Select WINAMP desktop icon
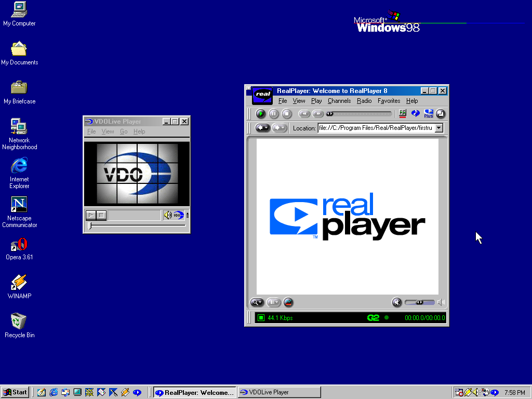 click(x=19, y=287)
